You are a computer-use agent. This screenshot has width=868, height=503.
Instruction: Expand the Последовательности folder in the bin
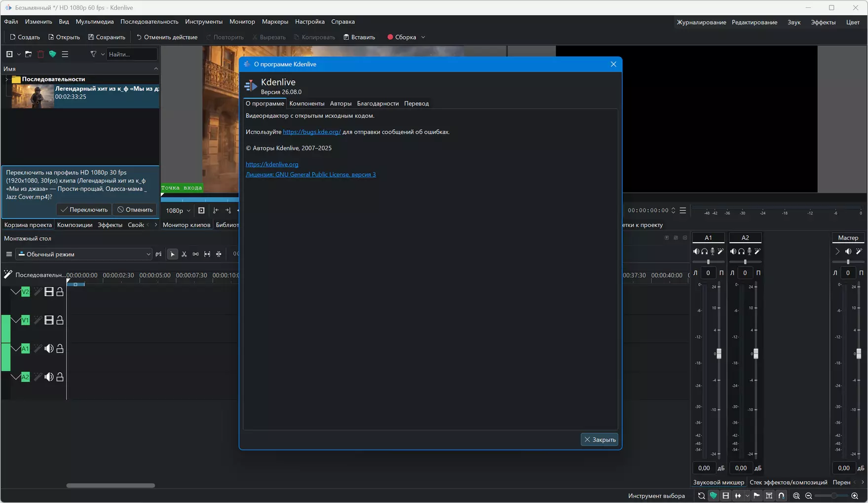click(x=7, y=79)
